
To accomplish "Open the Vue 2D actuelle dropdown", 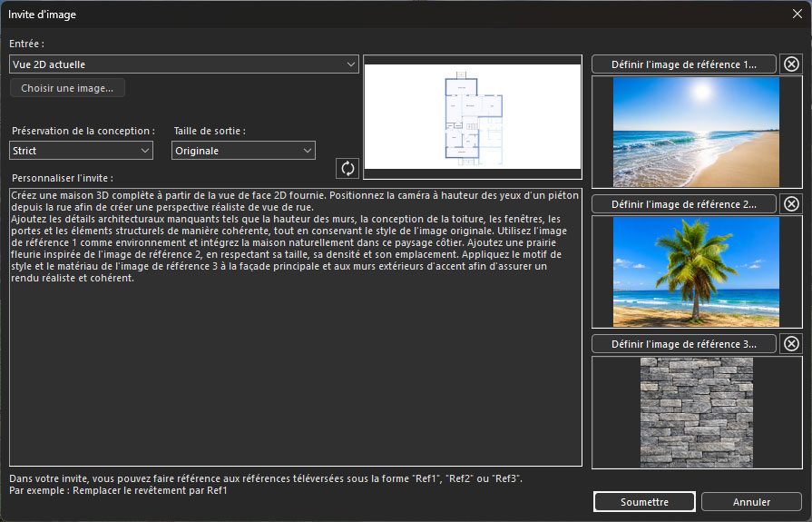I will coord(184,64).
